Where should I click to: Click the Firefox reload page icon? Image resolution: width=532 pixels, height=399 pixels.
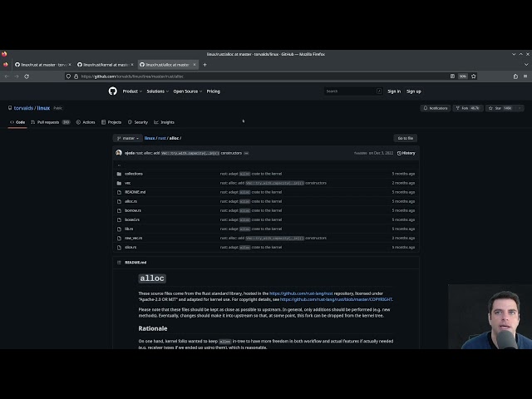27,76
